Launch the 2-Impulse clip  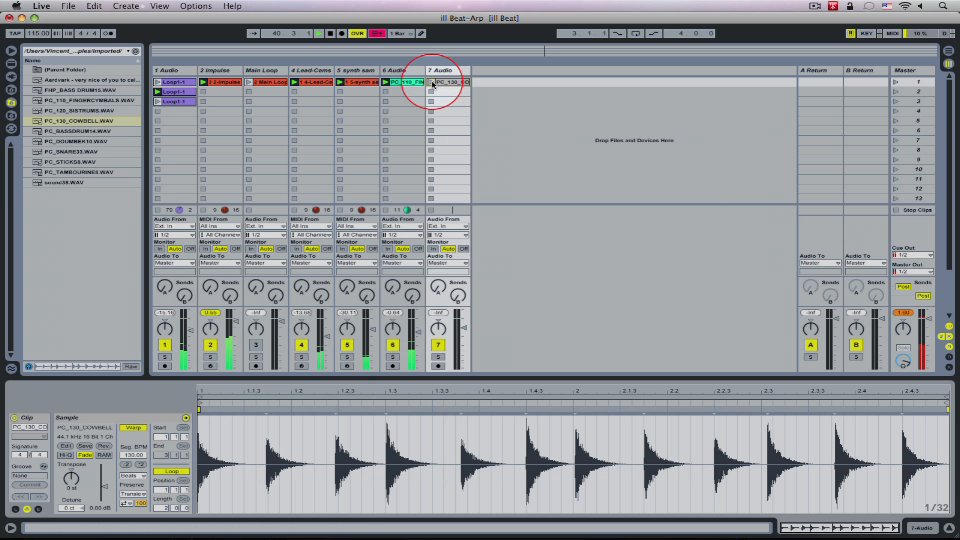(203, 81)
